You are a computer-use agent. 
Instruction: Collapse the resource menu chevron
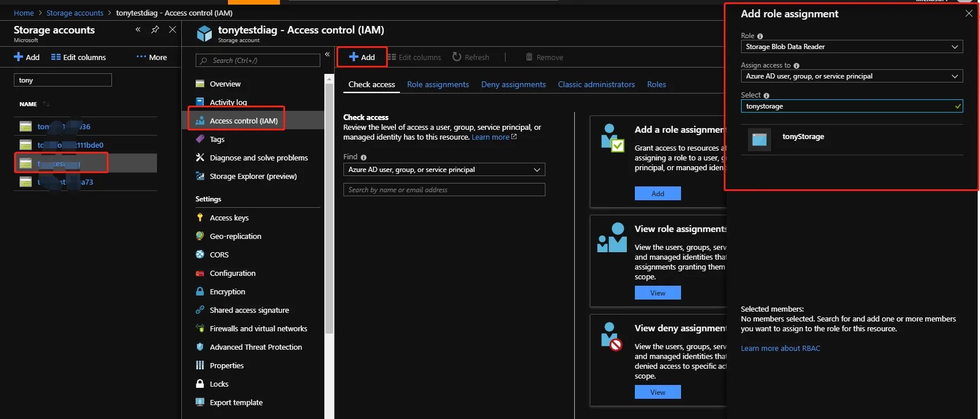click(327, 54)
